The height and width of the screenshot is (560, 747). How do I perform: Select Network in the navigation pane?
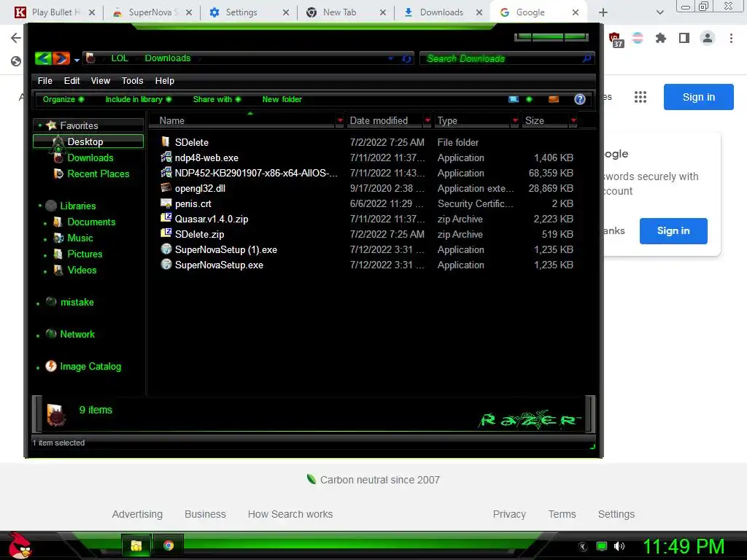[x=77, y=334]
